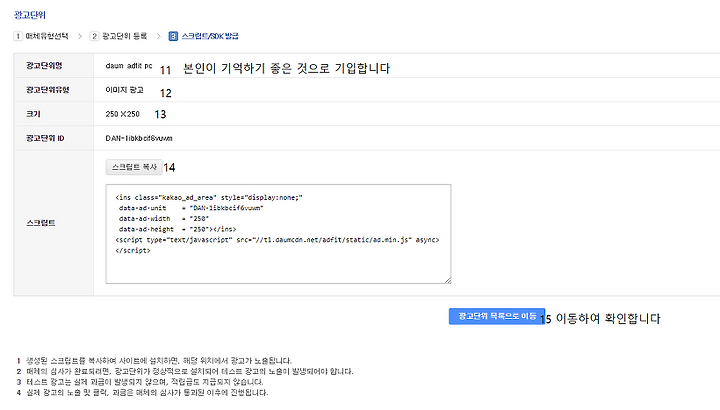This screenshot has width=720, height=410.
Task: Click footnote 2 about media review
Action: click(x=190, y=371)
